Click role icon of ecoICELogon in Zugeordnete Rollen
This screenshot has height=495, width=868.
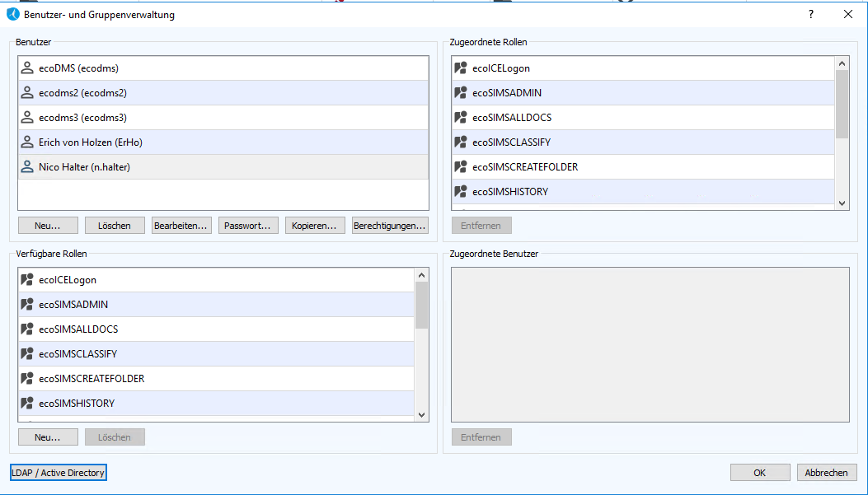(461, 68)
